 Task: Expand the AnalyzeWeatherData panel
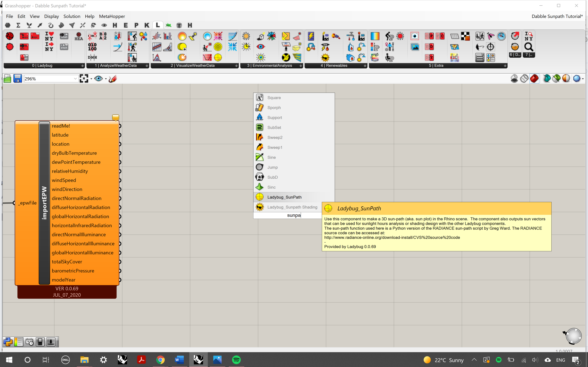coord(147,66)
